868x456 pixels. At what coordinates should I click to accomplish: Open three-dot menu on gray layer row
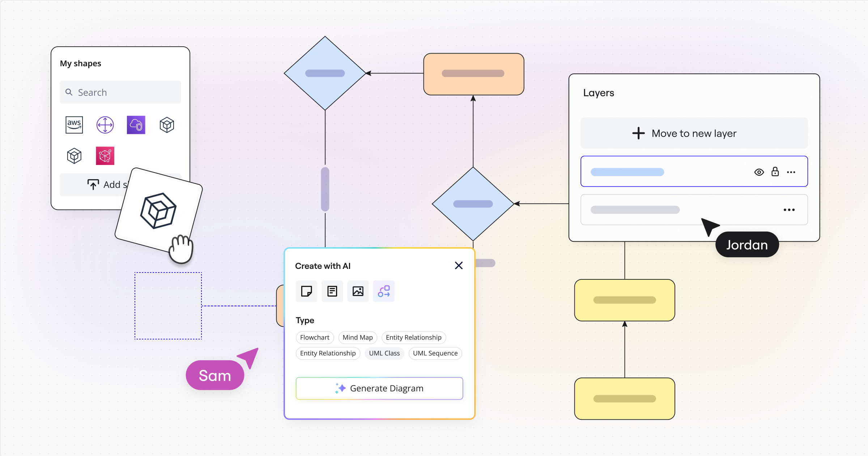click(789, 210)
